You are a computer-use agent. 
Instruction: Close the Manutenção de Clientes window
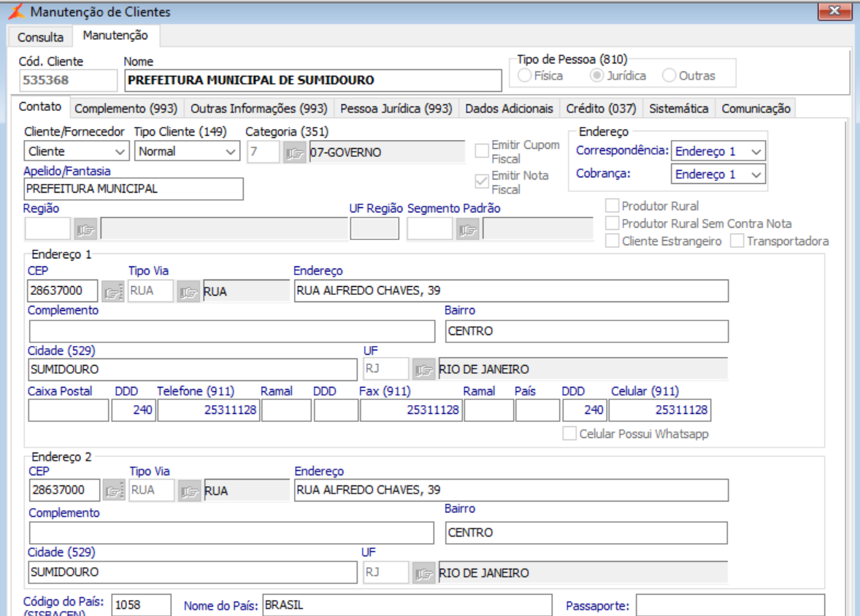click(x=834, y=11)
